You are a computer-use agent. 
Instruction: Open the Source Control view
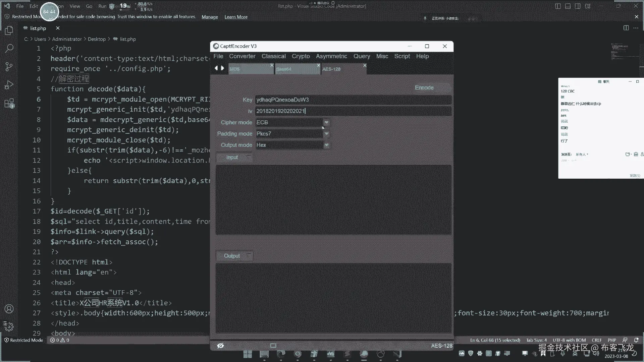click(9, 67)
